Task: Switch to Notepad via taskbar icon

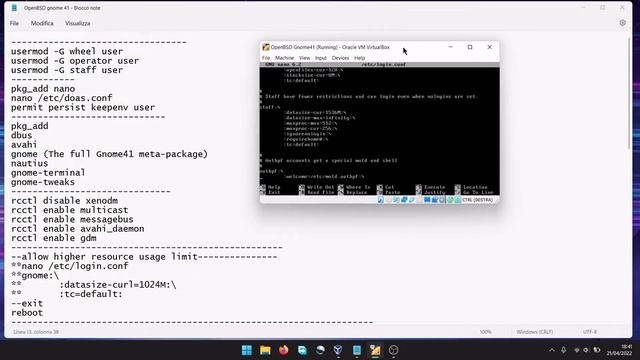Action: point(356,350)
